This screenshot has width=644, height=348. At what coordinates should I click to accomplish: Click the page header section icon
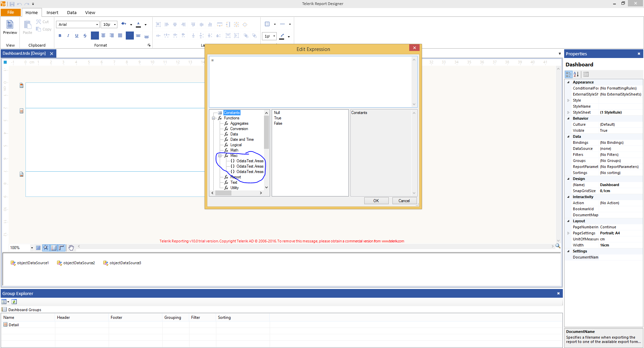(x=21, y=85)
